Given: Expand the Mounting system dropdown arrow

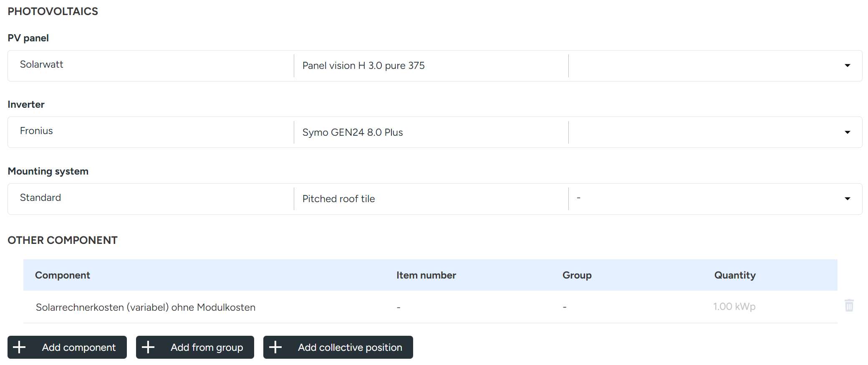Looking at the screenshot, I should click(847, 199).
